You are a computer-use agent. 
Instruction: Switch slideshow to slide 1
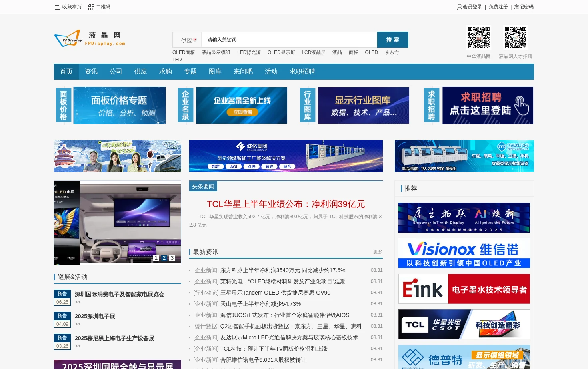point(156,258)
